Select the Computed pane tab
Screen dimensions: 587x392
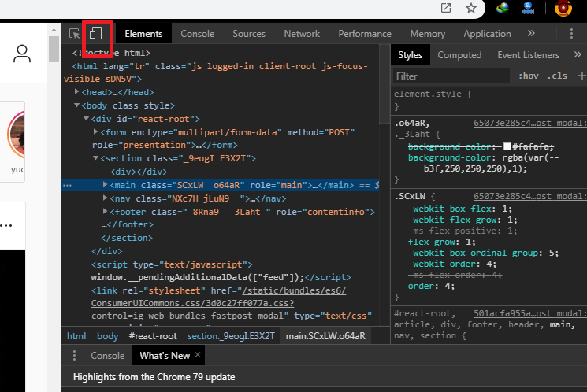pyautogui.click(x=459, y=55)
